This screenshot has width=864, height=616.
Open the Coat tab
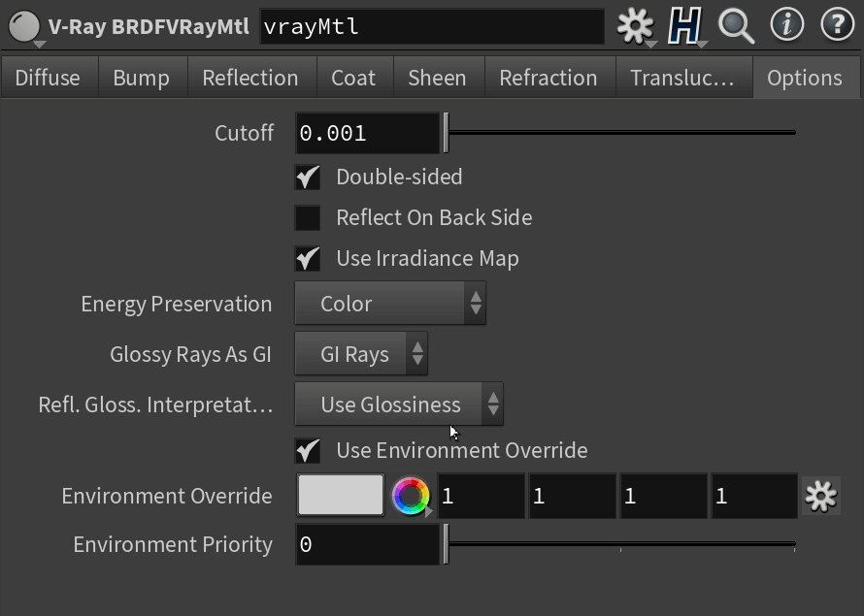tap(354, 78)
